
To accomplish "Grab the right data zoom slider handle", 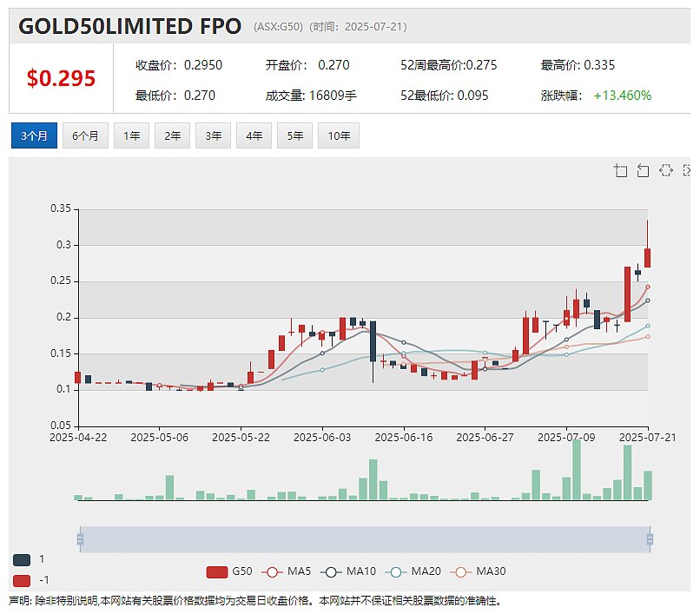I will [650, 539].
